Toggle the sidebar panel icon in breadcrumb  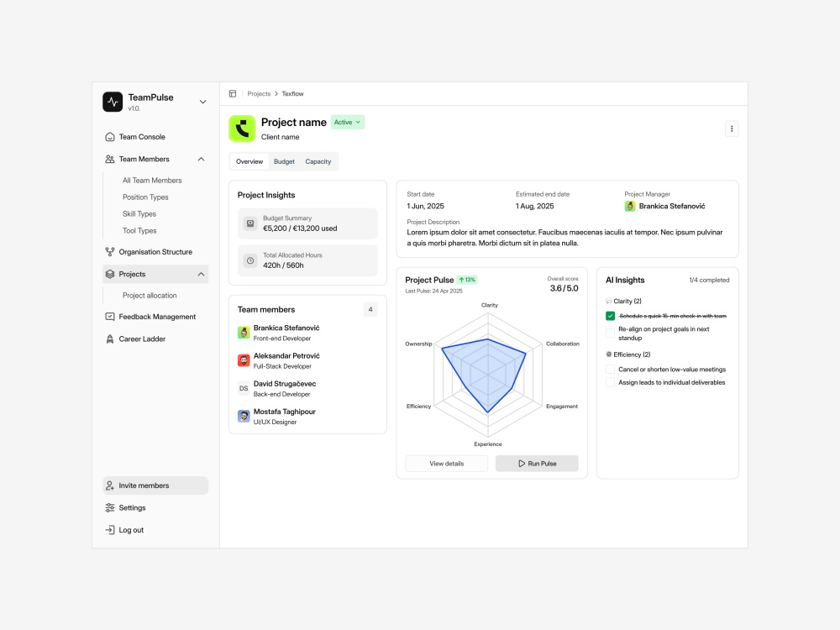(x=233, y=94)
